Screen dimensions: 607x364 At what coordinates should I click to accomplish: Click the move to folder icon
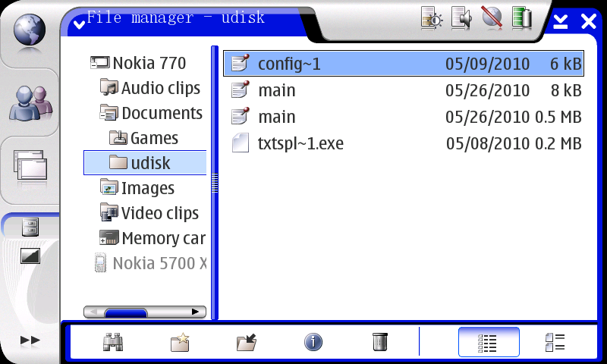click(x=247, y=342)
